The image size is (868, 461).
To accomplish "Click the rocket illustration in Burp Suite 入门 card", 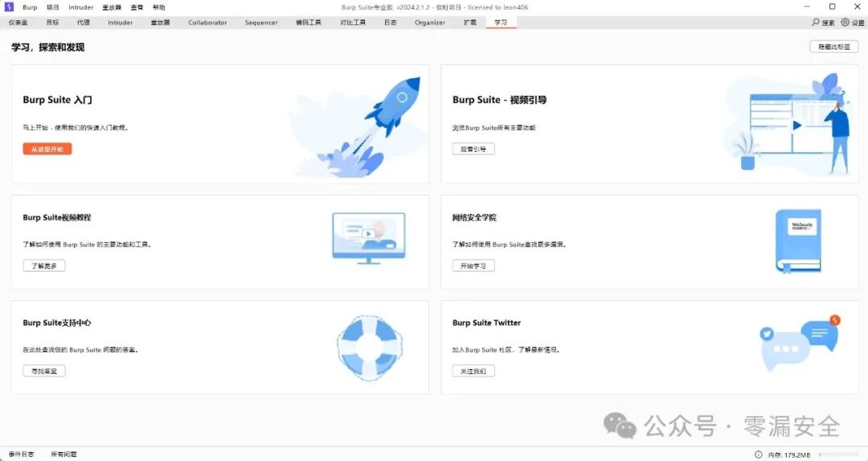I will pyautogui.click(x=357, y=126).
